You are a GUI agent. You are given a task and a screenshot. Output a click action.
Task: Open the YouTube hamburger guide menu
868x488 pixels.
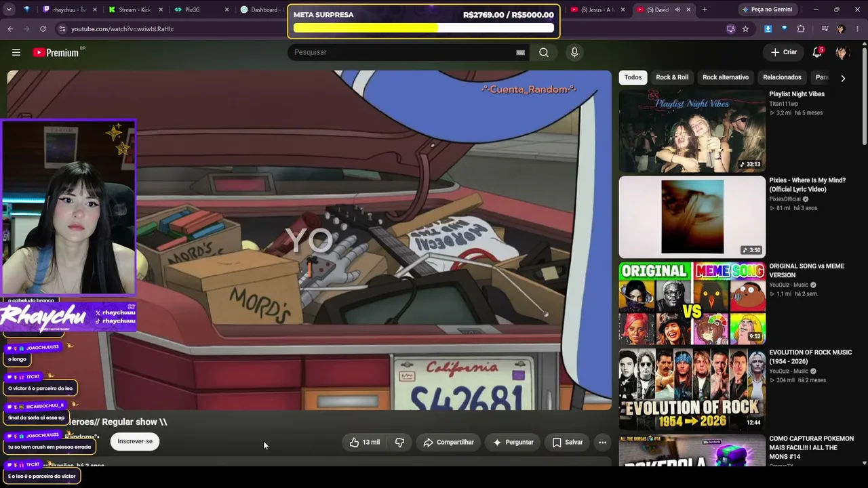16,52
